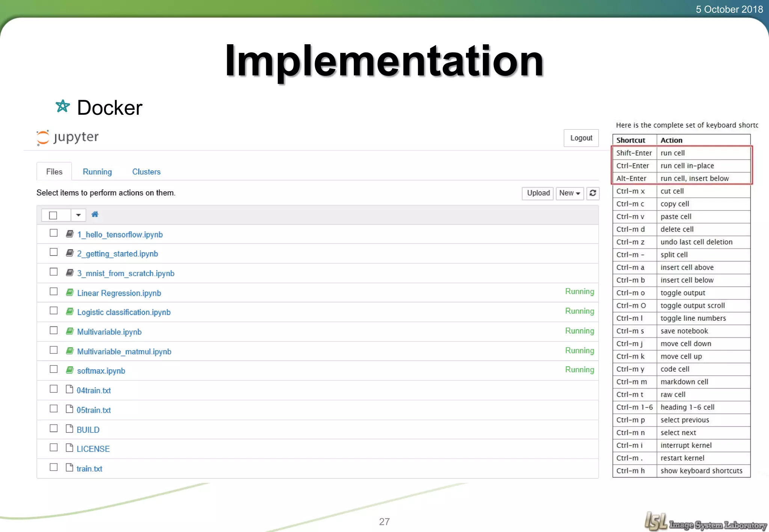Open the BUILD file
The image size is (769, 532).
click(88, 430)
